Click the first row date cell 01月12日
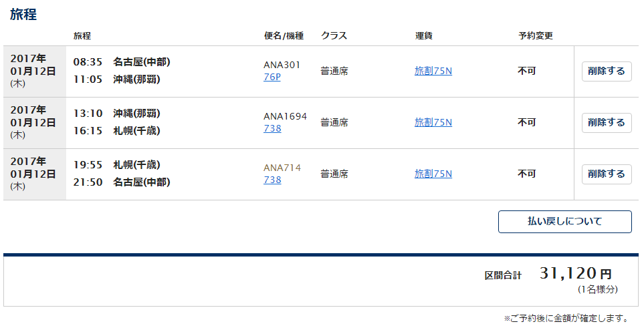 coord(33,71)
